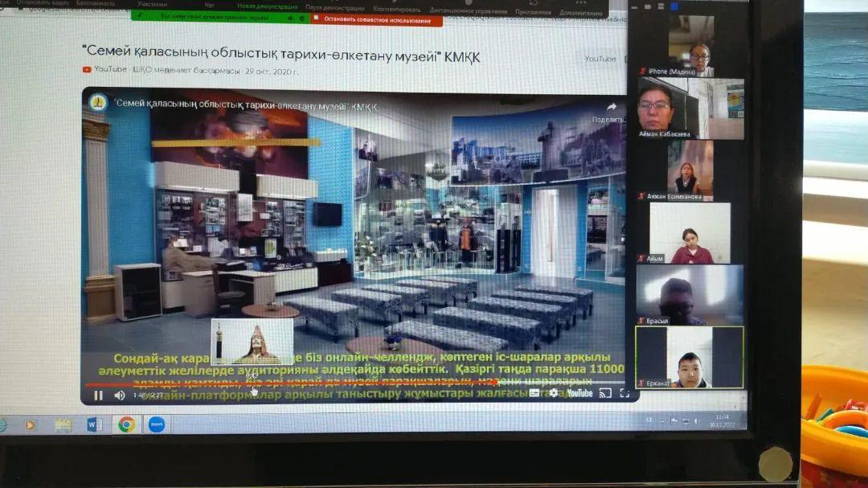Open Дистанционное управление in Zoom toolbar

[x=469, y=10]
